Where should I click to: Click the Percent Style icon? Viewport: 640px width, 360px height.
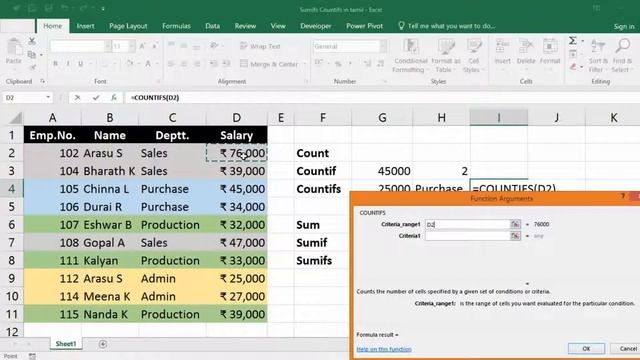pyautogui.click(x=338, y=64)
